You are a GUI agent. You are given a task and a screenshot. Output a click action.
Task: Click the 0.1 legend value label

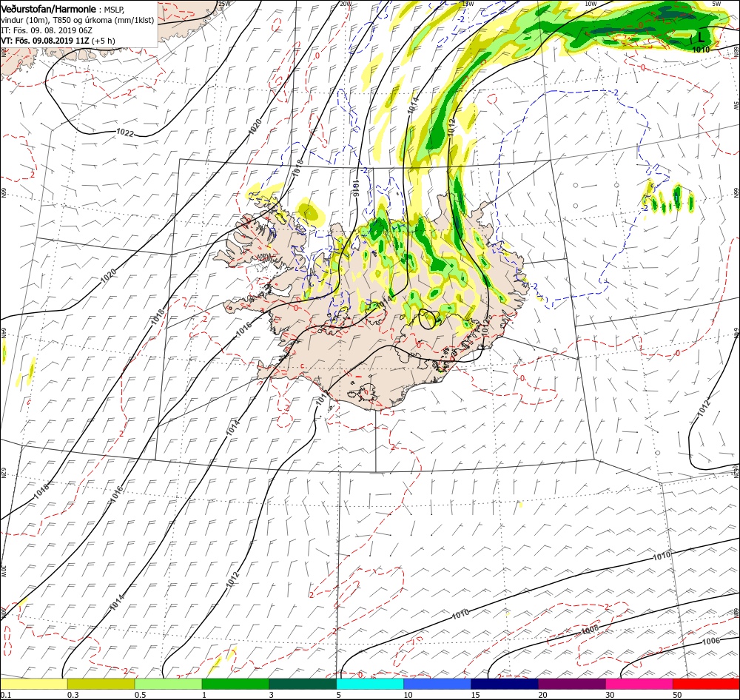[6, 695]
